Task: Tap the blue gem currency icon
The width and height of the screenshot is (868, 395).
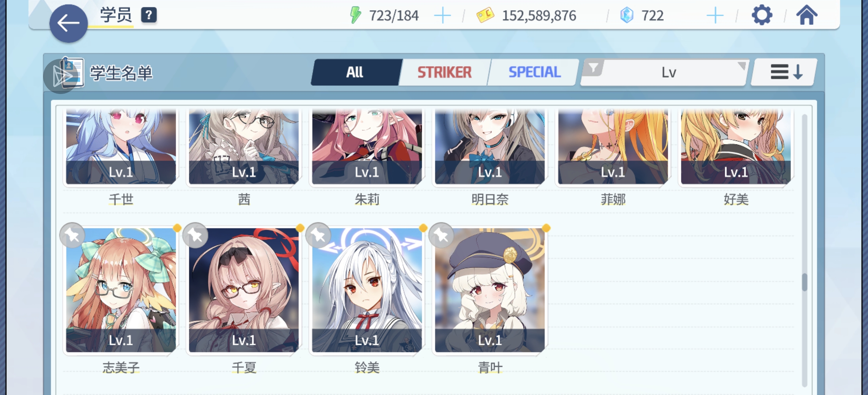Action: 627,15
